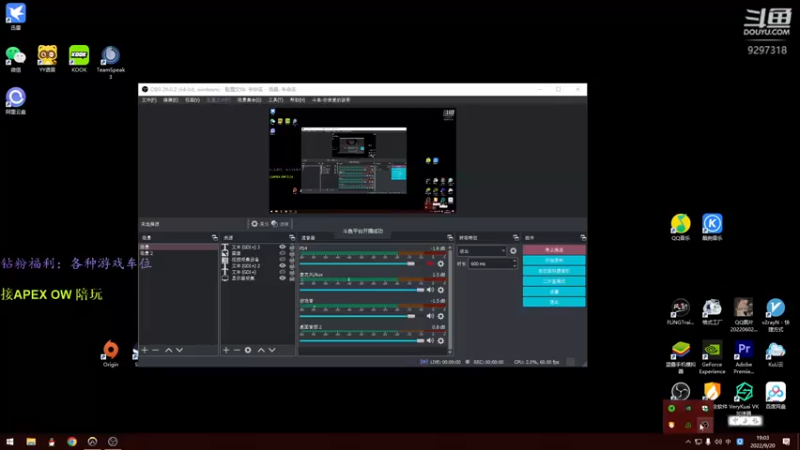Viewport: 800px width, 450px height.
Task: Add a new scene with the plus icon
Action: [145, 350]
